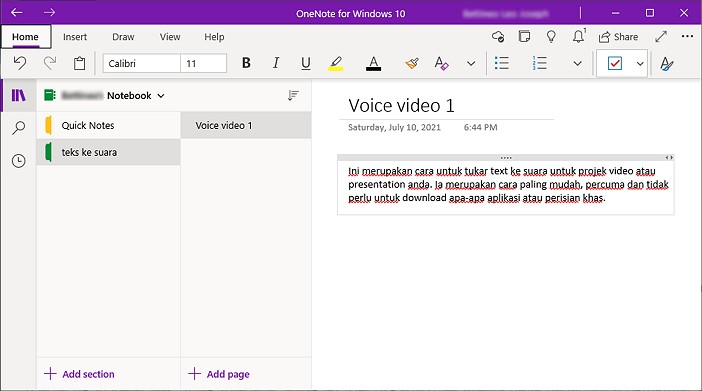The width and height of the screenshot is (702, 391).
Task: Check the notebook sync status cloud icon
Action: (498, 36)
